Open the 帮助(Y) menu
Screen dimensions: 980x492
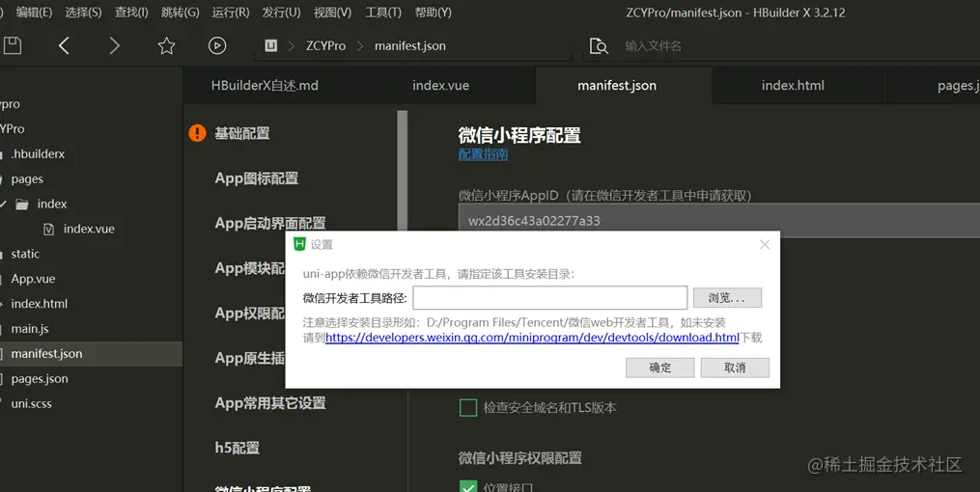(434, 13)
